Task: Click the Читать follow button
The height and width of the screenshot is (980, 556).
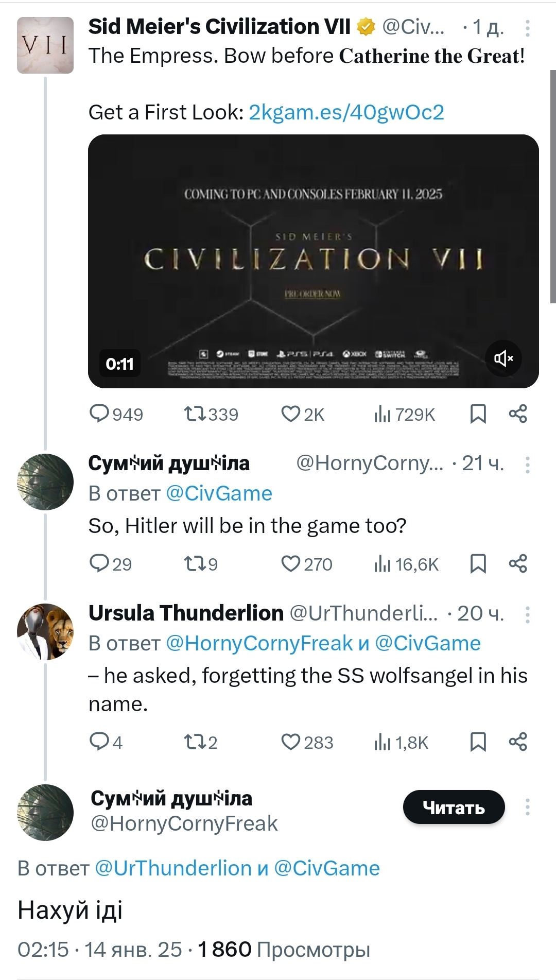Action: tap(454, 807)
